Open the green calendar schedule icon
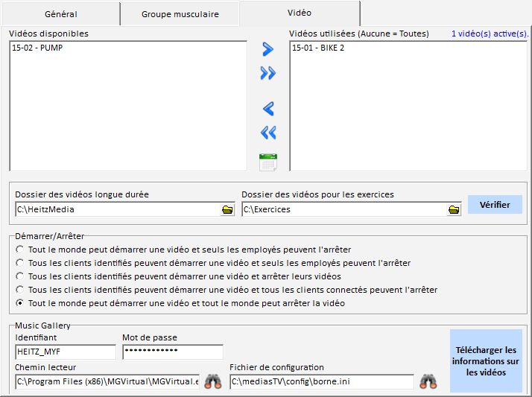Image resolution: width=532 pixels, height=397 pixels. coord(268,161)
